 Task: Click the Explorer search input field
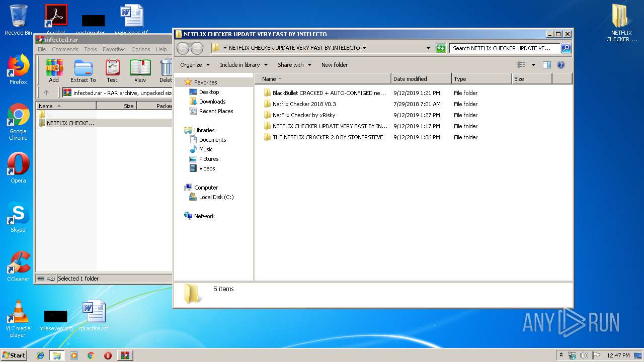click(505, 48)
